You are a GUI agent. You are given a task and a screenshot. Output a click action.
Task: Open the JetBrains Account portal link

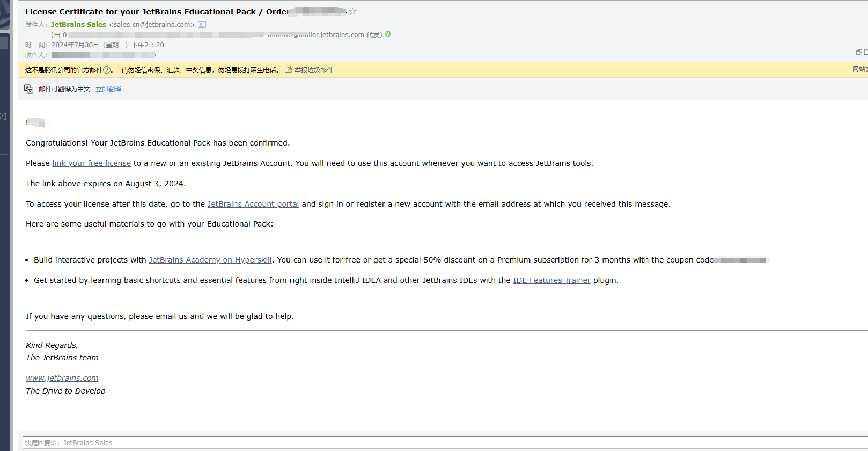[253, 204]
